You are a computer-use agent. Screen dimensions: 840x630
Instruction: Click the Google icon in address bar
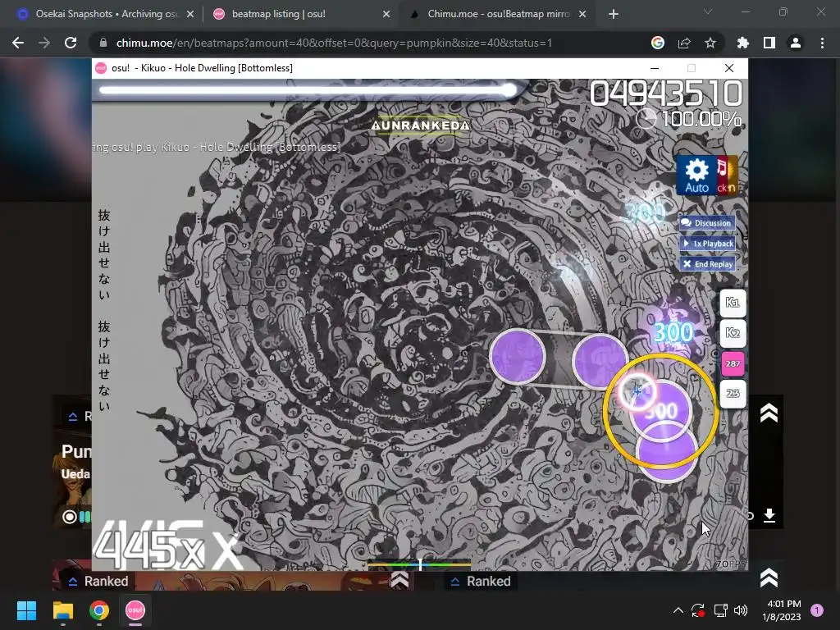(658, 43)
